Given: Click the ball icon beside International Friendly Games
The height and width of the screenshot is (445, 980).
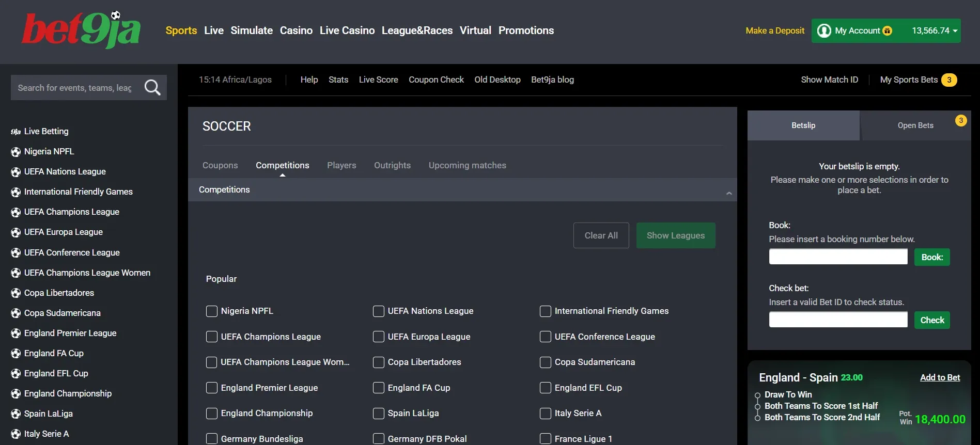Looking at the screenshot, I should pyautogui.click(x=16, y=192).
